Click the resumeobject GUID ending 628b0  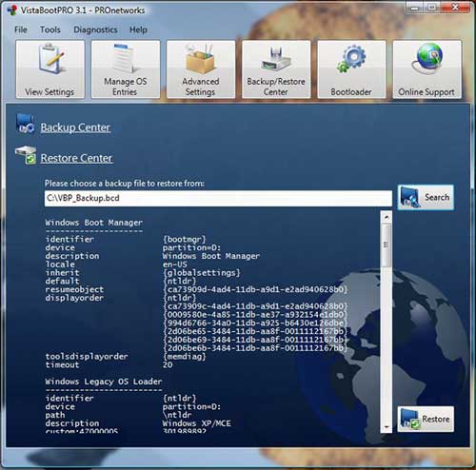click(x=255, y=289)
